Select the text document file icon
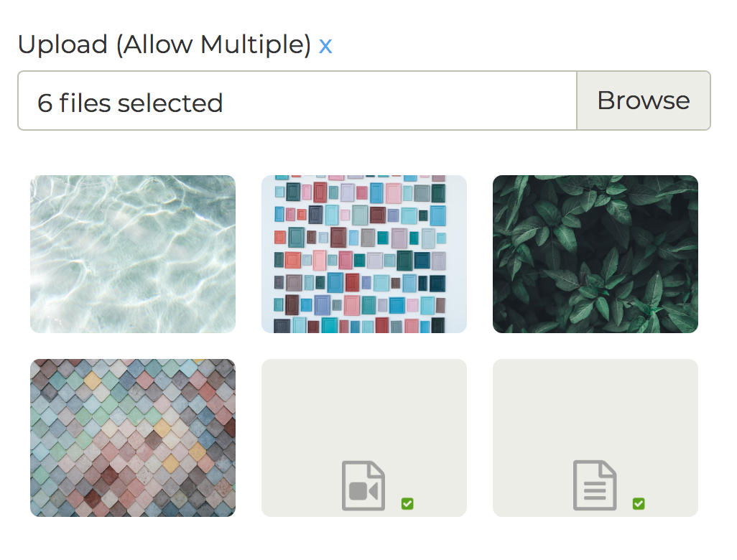737x560 pixels. coord(595,486)
